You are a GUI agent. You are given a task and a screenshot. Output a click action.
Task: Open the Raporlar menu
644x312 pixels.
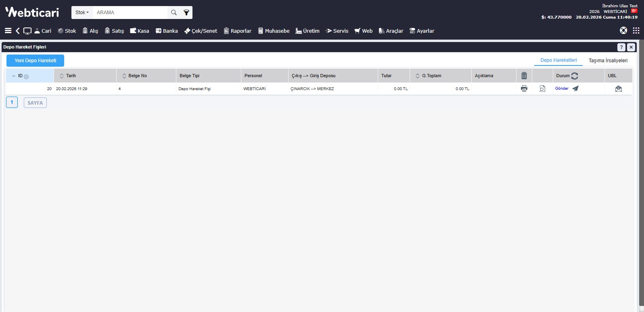pyautogui.click(x=238, y=31)
